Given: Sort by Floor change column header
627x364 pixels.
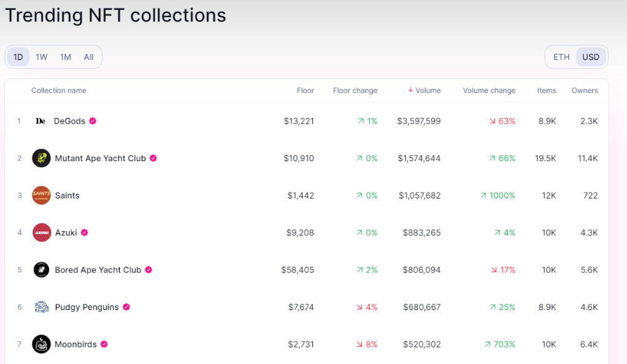Looking at the screenshot, I should pyautogui.click(x=355, y=91).
